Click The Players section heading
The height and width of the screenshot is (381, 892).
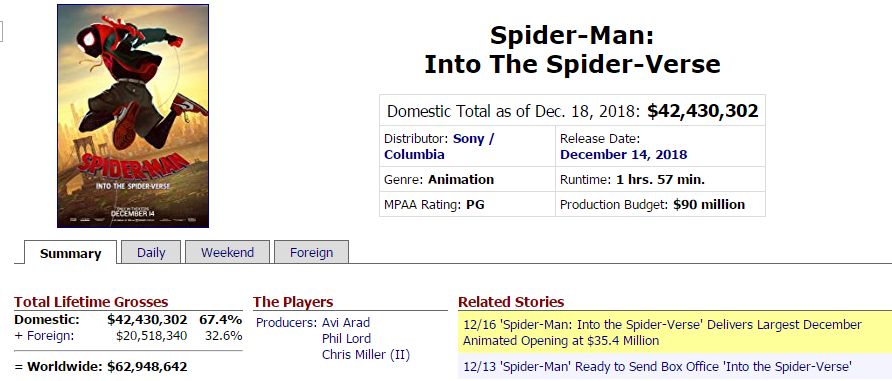click(x=293, y=302)
